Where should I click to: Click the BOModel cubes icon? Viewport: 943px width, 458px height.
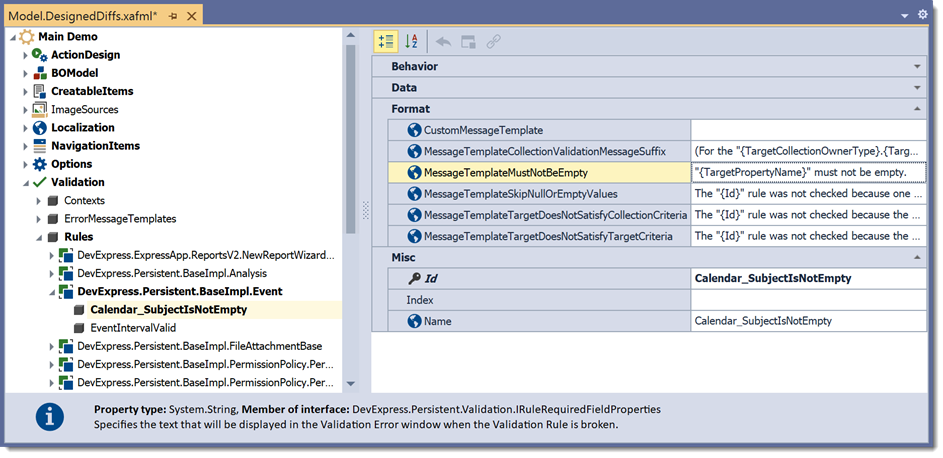pyautogui.click(x=40, y=73)
